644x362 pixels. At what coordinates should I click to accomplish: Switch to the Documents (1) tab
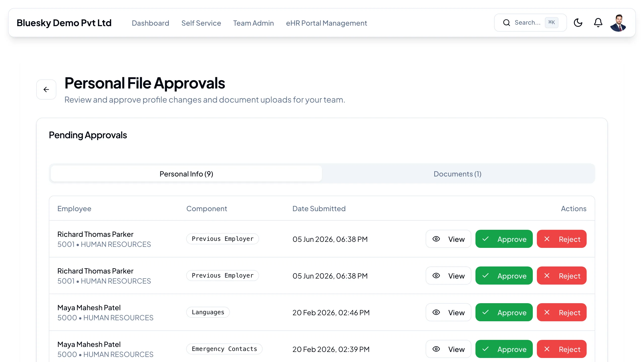point(458,174)
